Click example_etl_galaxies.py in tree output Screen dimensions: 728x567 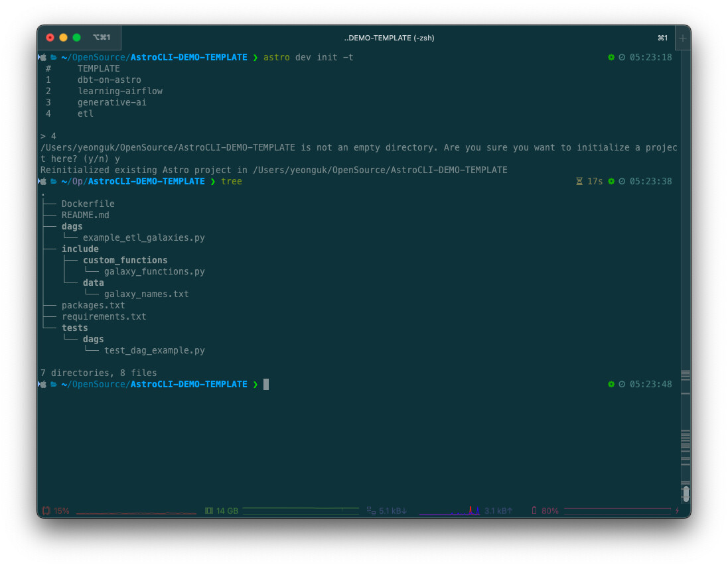(x=144, y=237)
